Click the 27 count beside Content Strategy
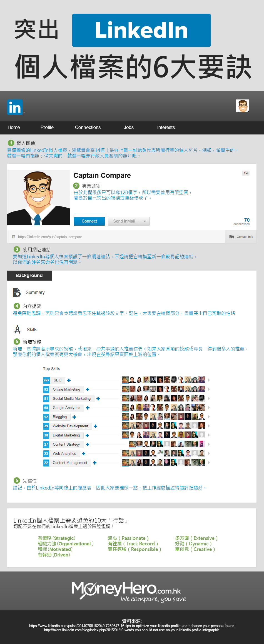Image resolution: width=264 pixels, height=644 pixels. pyautogui.click(x=46, y=444)
